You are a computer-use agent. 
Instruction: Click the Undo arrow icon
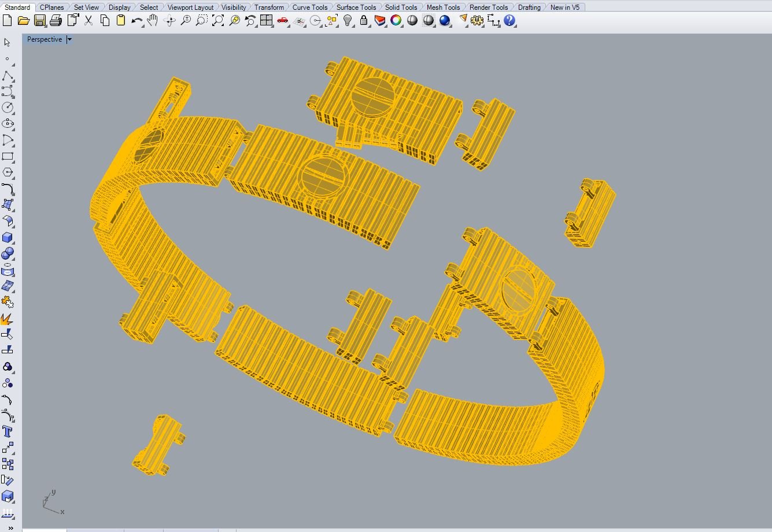pos(136,21)
